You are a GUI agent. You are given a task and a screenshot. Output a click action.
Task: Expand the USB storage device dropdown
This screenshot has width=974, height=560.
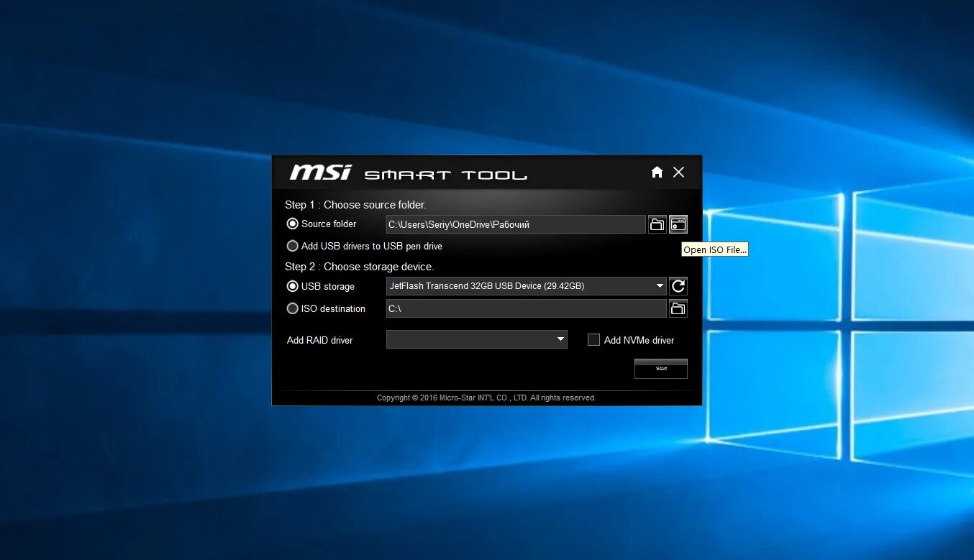pyautogui.click(x=660, y=286)
